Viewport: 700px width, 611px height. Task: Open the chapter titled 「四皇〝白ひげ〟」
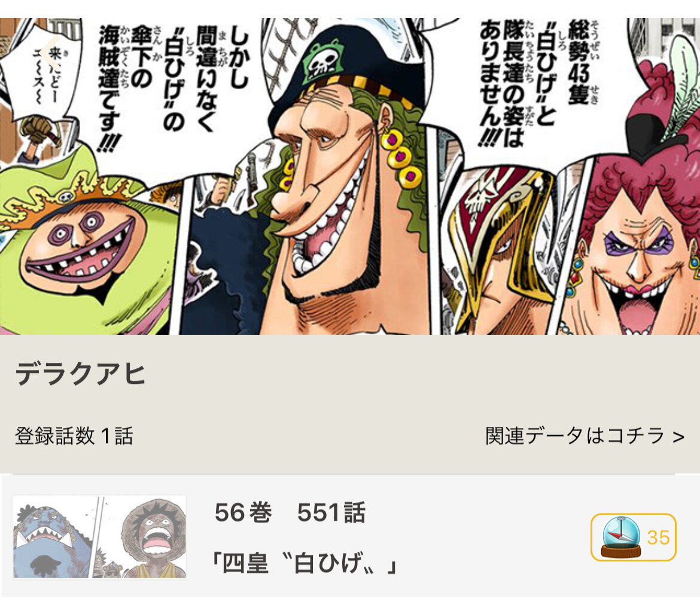pyautogui.click(x=305, y=563)
